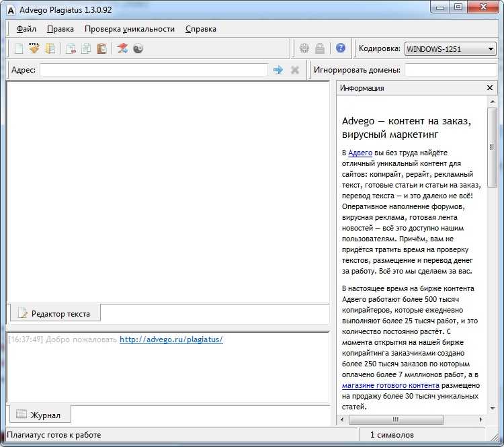The image size is (504, 447).
Task: Open the Справка menu
Action: (x=200, y=29)
